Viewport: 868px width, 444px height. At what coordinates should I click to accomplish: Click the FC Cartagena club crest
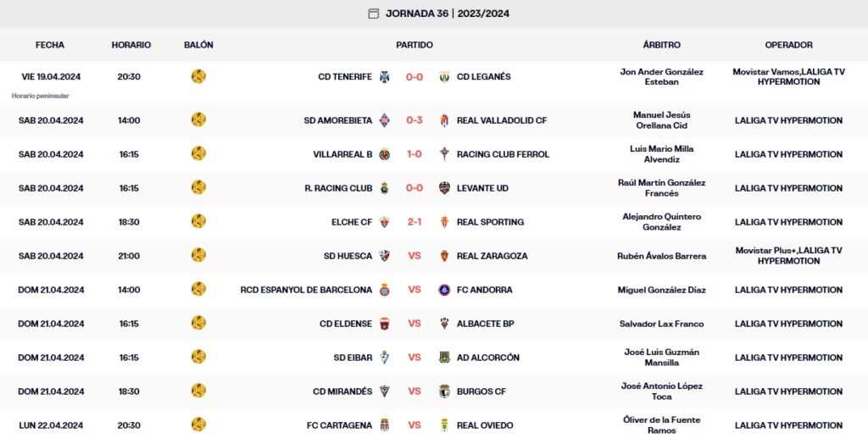384,425
